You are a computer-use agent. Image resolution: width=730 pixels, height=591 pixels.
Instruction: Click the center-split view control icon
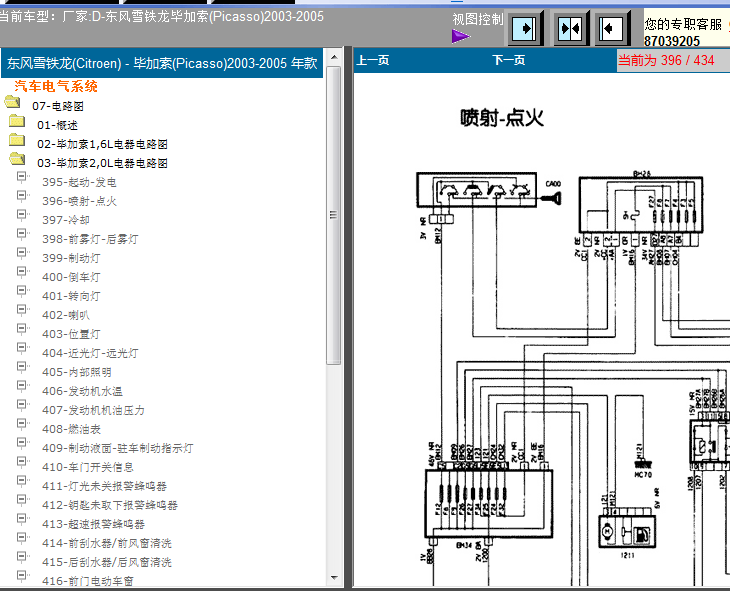570,29
